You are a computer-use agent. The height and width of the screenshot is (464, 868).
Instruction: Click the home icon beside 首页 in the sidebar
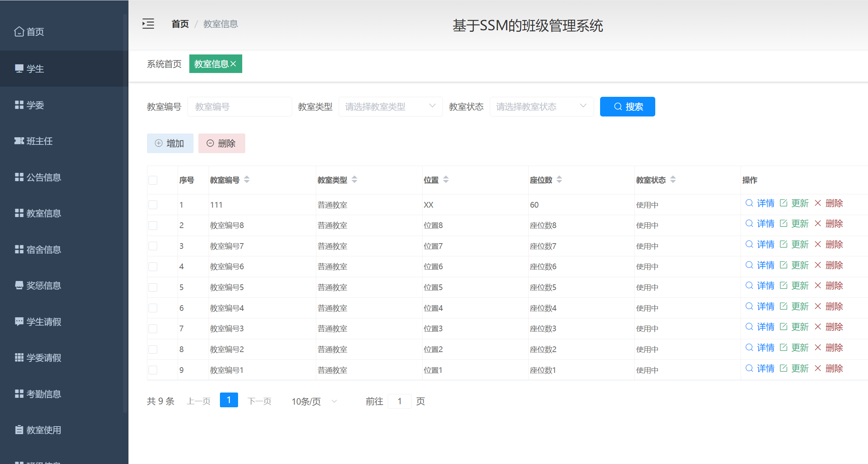[19, 32]
